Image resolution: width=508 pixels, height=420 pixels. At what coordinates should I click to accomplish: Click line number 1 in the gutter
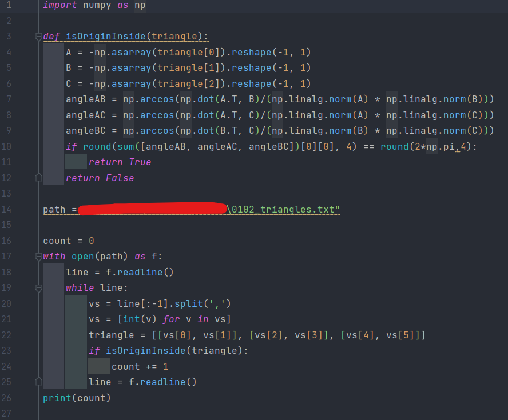(9, 6)
